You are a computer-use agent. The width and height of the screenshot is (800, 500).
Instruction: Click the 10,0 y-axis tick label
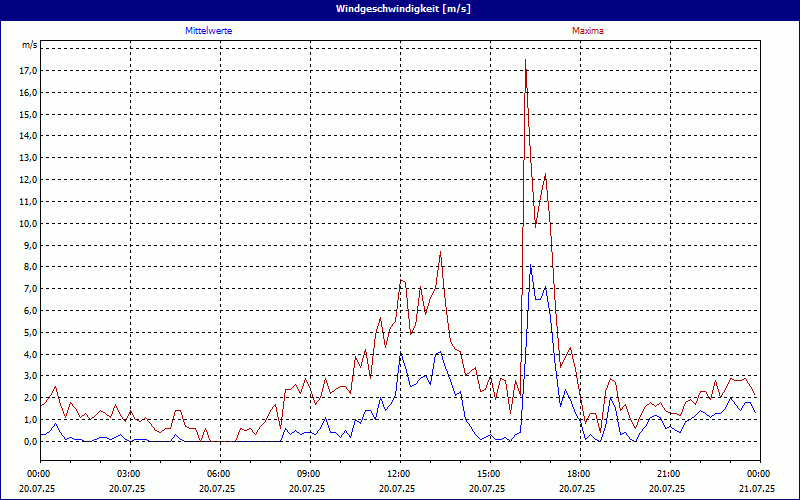[x=28, y=223]
